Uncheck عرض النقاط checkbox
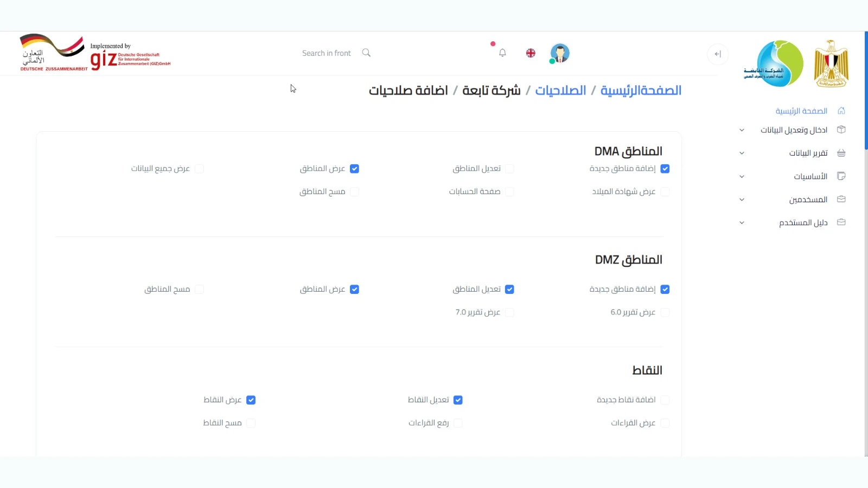Image resolution: width=868 pixels, height=488 pixels. coord(251,400)
